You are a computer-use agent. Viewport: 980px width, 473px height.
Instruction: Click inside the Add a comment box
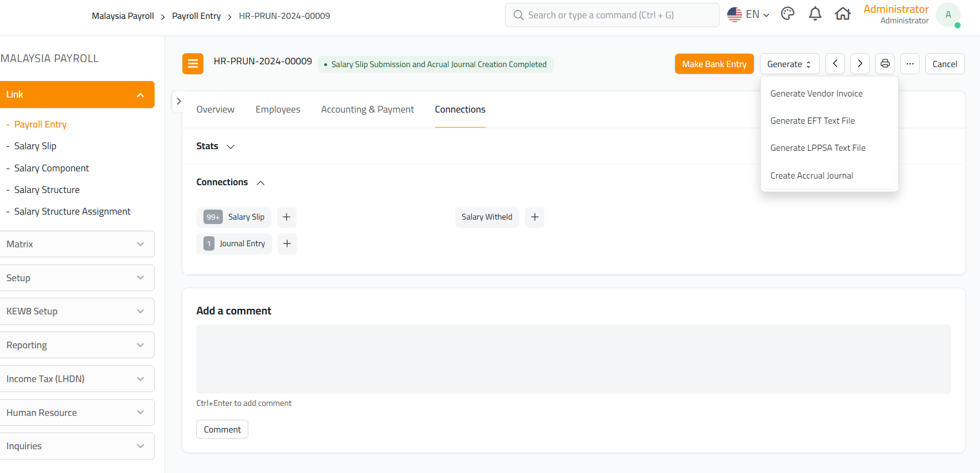[x=573, y=359]
